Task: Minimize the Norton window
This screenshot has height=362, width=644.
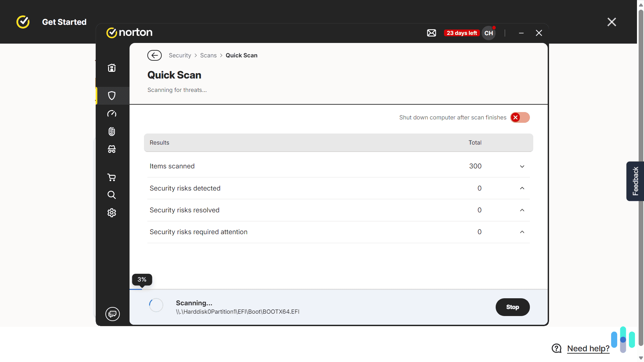Action: pos(521,33)
